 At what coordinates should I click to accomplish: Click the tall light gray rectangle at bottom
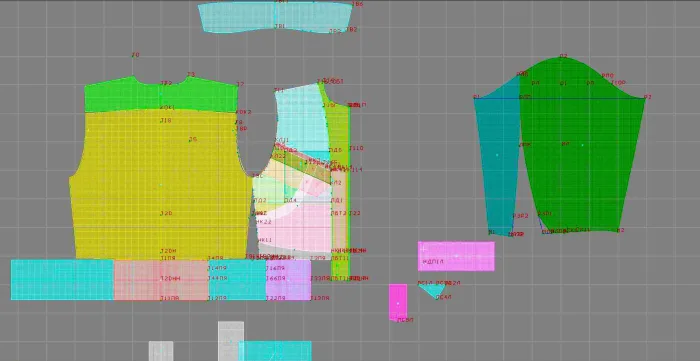click(231, 340)
